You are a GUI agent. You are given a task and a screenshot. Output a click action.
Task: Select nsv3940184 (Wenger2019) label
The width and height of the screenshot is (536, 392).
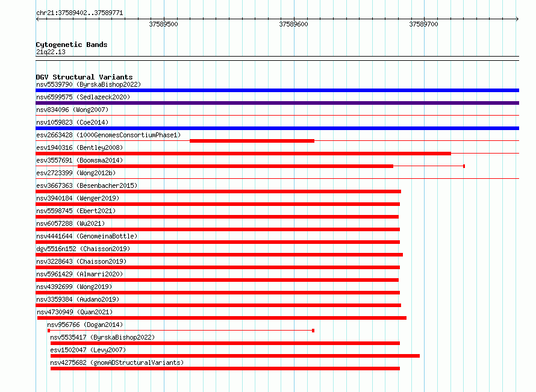(x=78, y=198)
